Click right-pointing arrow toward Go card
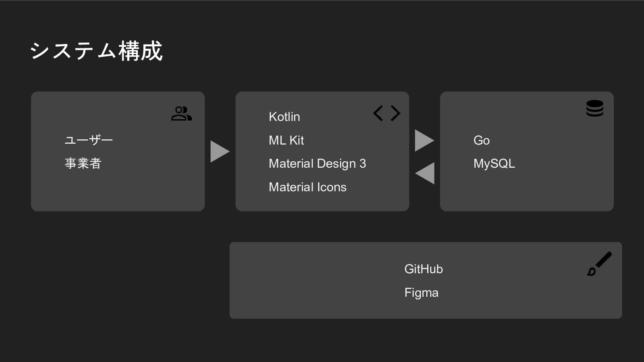 (x=425, y=141)
